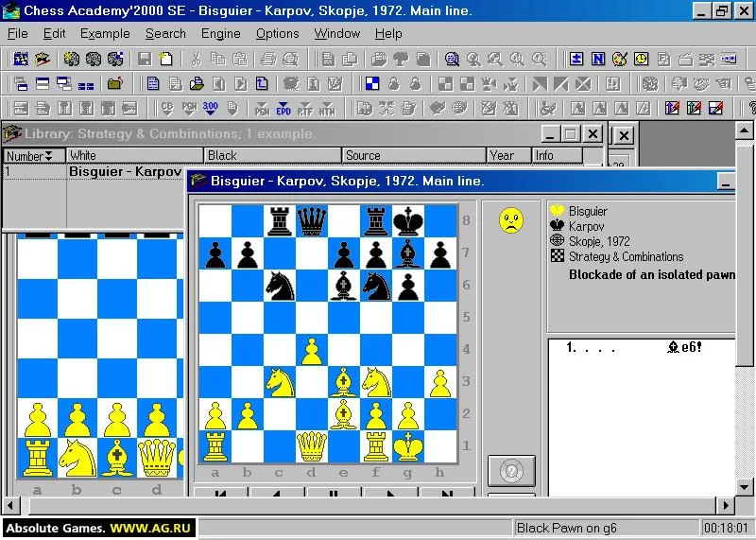Click the Black Pawn on g6 status text

click(566, 528)
